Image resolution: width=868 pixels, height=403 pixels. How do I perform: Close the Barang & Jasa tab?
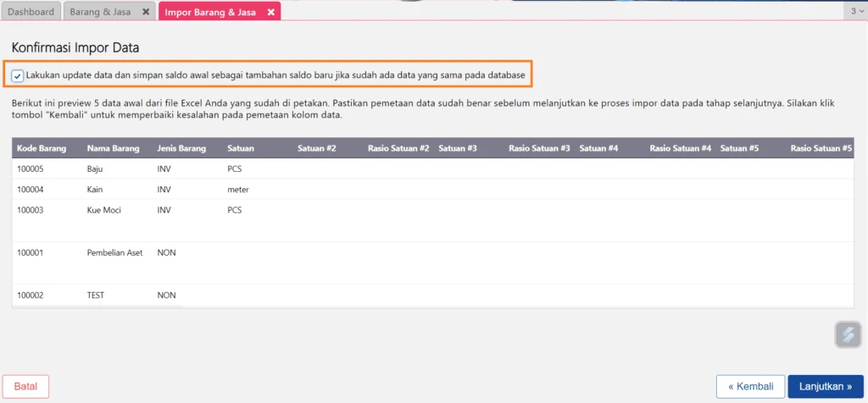[x=146, y=12]
